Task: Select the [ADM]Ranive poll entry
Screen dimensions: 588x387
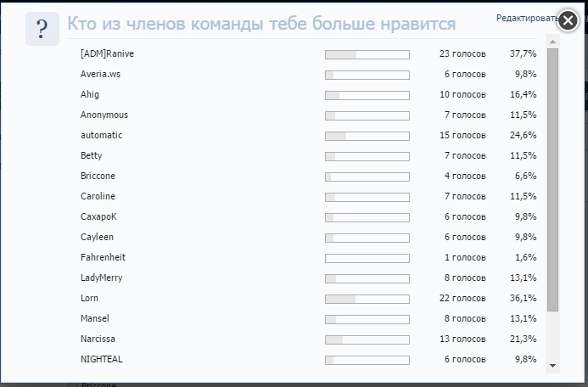Action: pos(107,54)
